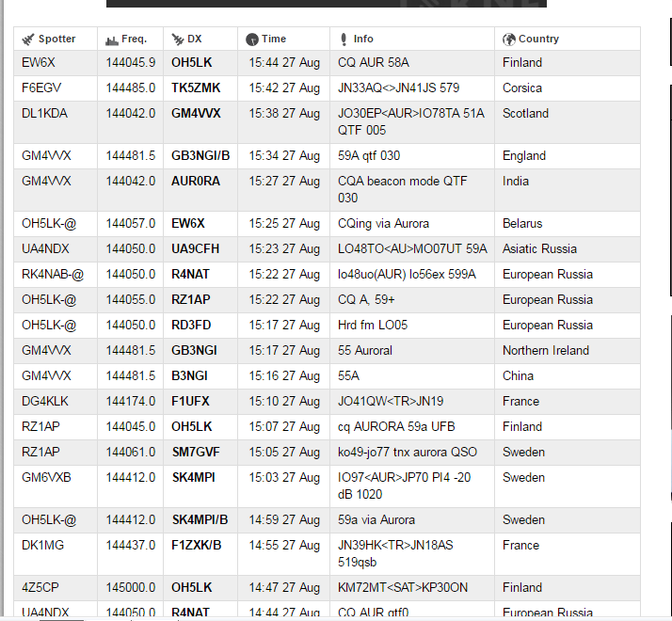The image size is (672, 621).
Task: Open DX callsign UA9CFH
Action: [x=195, y=249]
